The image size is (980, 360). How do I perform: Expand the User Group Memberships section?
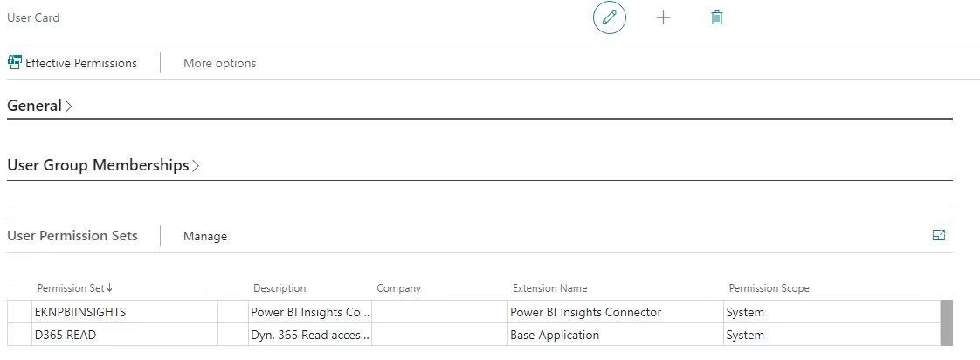(103, 165)
